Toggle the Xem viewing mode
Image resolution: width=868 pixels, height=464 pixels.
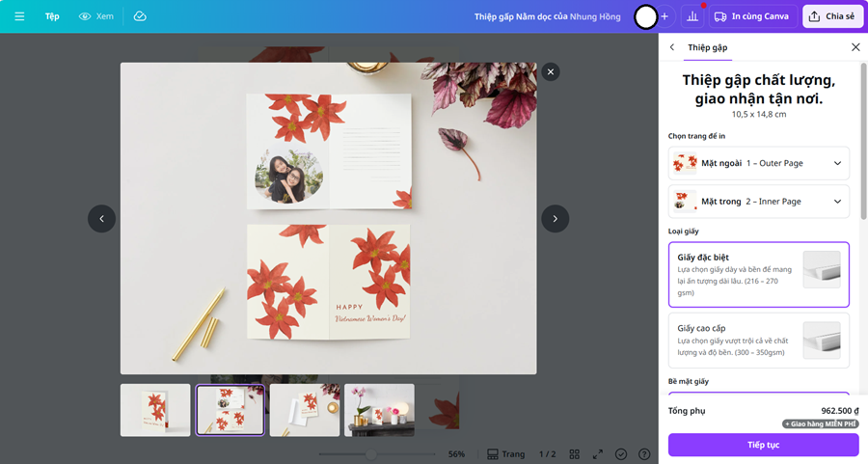click(96, 16)
